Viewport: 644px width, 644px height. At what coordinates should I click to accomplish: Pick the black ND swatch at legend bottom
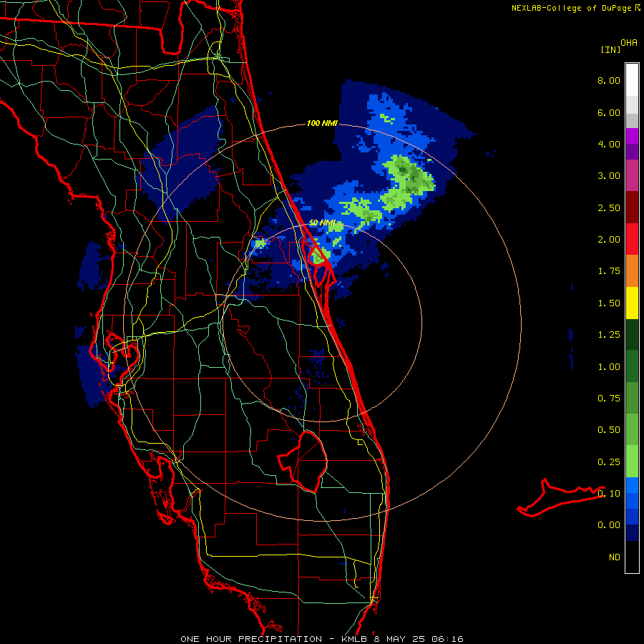pos(632,557)
